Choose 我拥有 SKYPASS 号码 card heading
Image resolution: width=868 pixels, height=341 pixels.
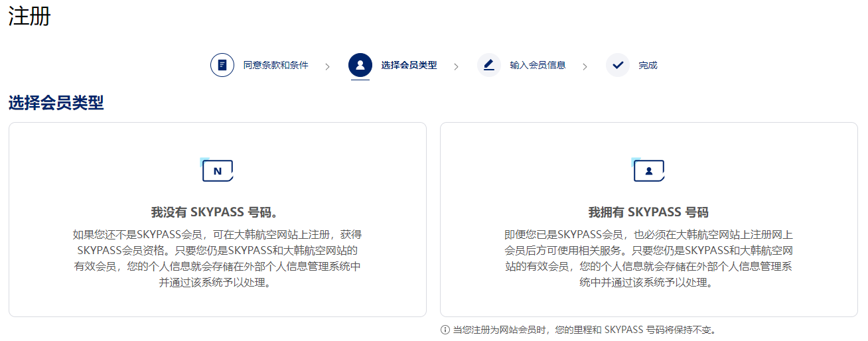(648, 212)
